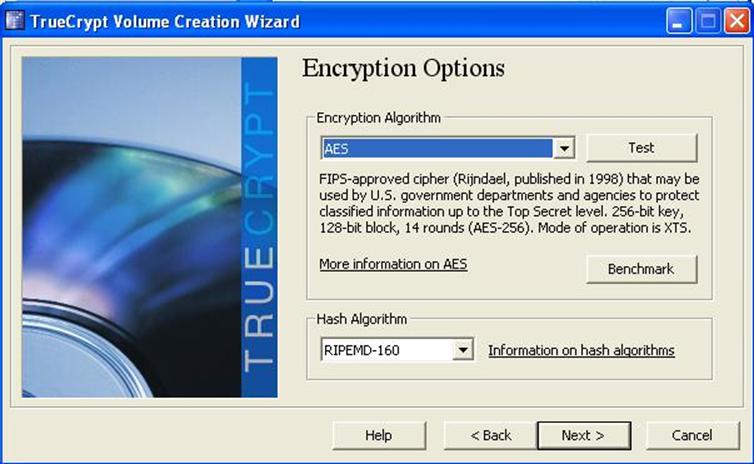Open Information on hash algorithms link

[581, 351]
